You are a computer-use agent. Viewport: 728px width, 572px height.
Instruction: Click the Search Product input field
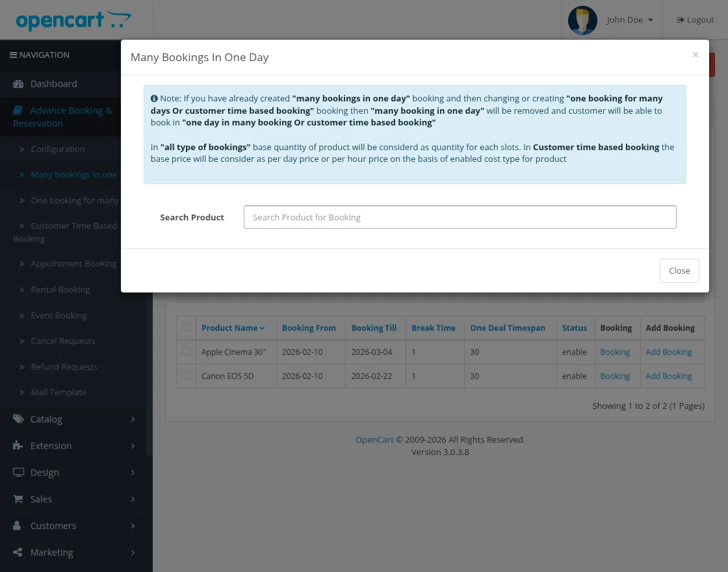coord(460,217)
